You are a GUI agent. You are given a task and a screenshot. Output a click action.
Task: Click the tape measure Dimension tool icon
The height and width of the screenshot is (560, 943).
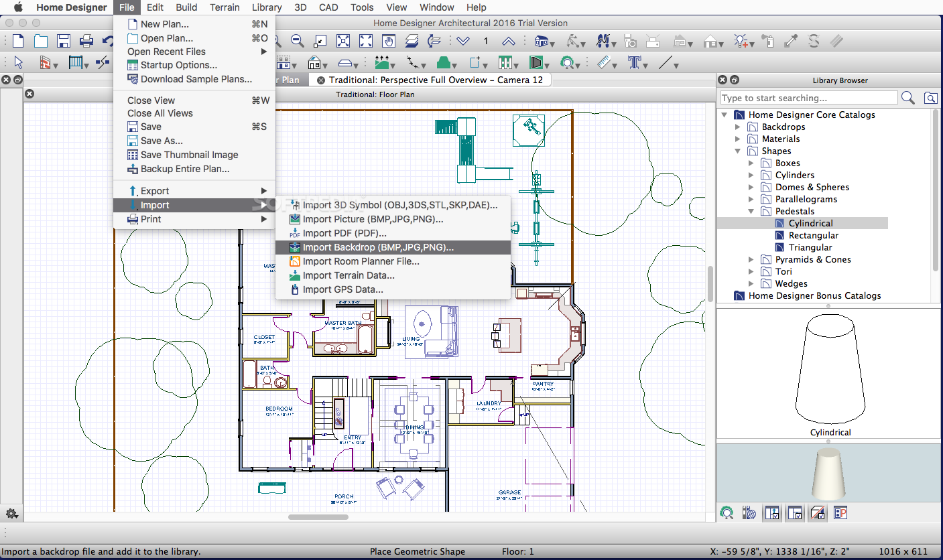(605, 63)
